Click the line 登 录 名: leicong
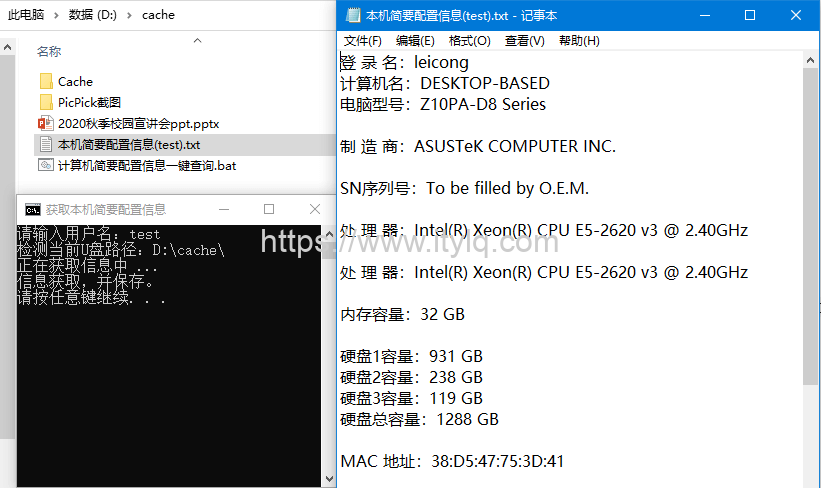Image resolution: width=821 pixels, height=488 pixels. [404, 62]
